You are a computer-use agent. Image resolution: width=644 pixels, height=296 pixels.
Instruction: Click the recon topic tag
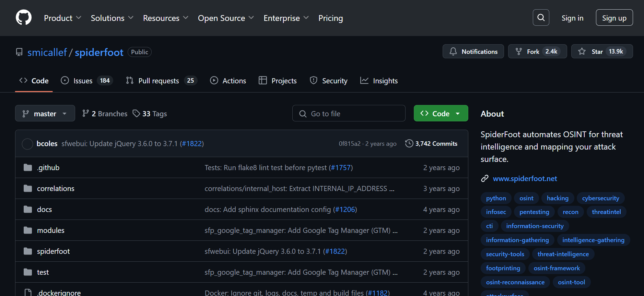pos(571,212)
